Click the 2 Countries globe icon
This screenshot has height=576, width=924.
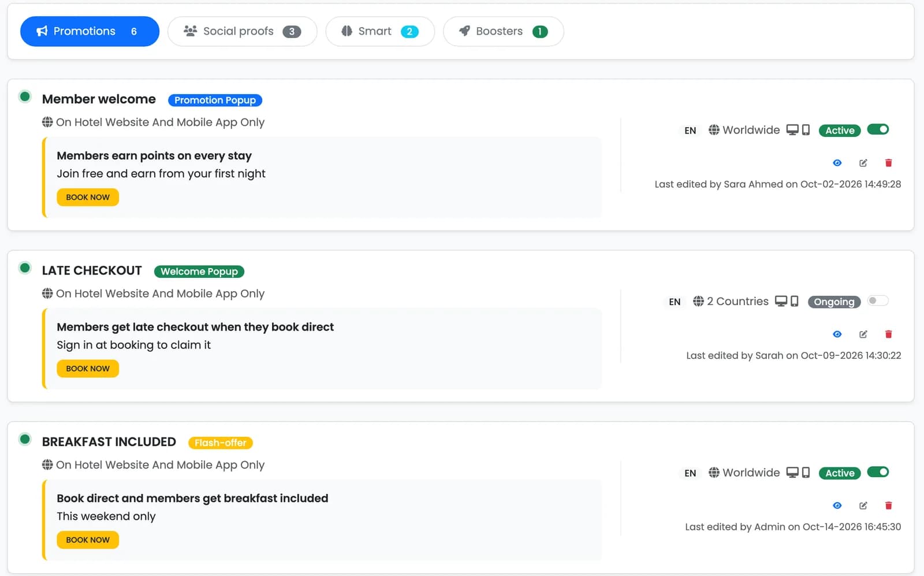point(699,301)
